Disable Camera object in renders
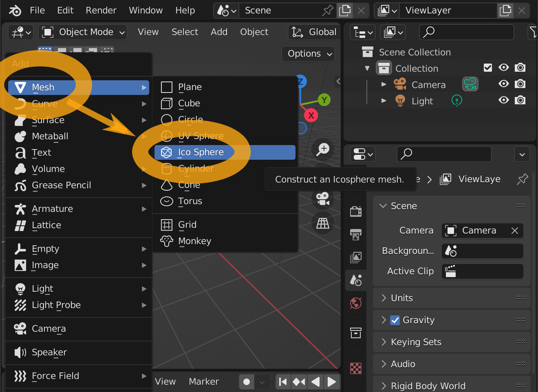 point(520,84)
